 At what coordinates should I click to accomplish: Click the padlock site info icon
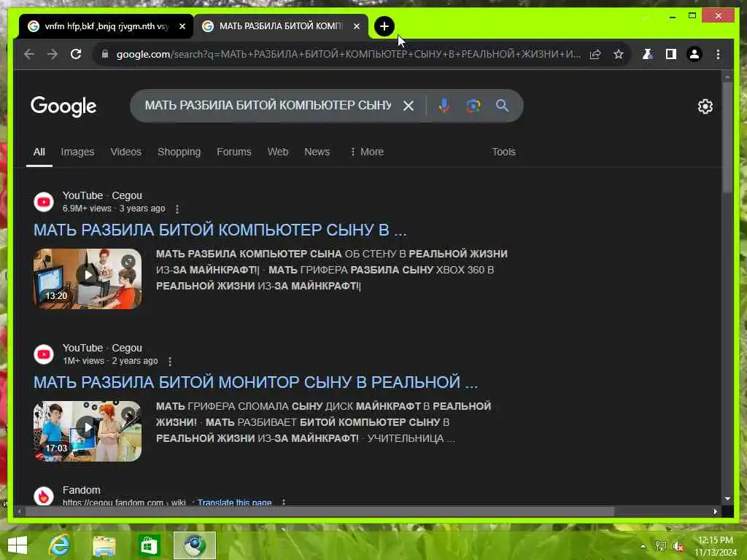(105, 54)
